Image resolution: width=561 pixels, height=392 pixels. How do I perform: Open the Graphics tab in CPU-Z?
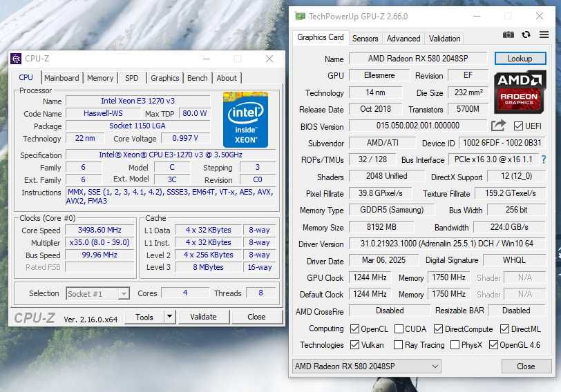(x=164, y=78)
